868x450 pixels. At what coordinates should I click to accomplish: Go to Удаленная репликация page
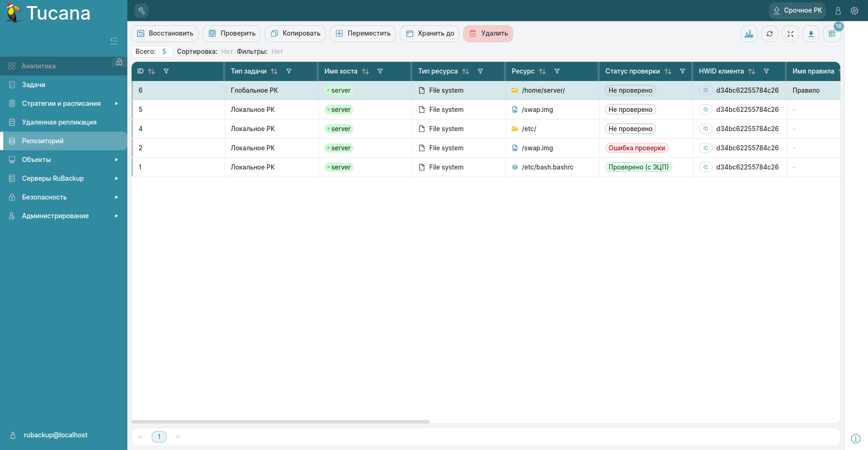59,122
